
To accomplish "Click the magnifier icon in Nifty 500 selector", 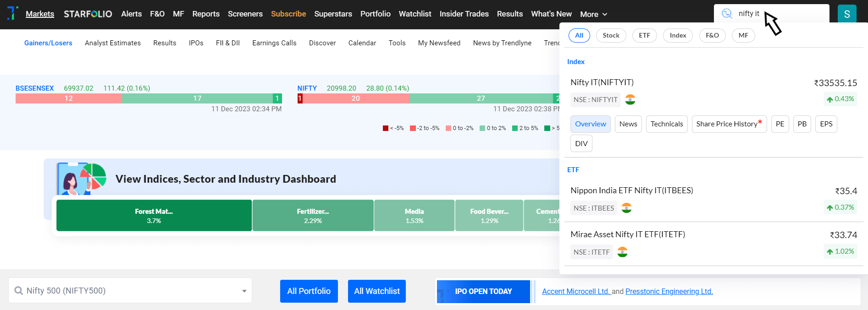I will click(19, 291).
